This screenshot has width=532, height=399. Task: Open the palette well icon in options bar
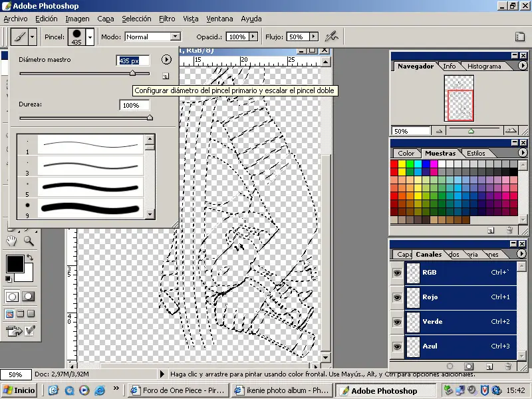(x=520, y=37)
